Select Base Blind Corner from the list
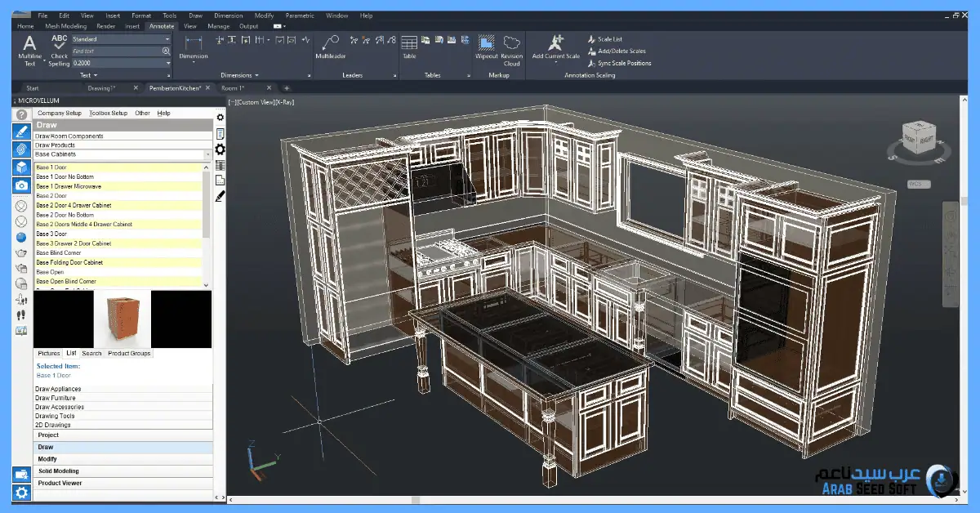 click(59, 253)
